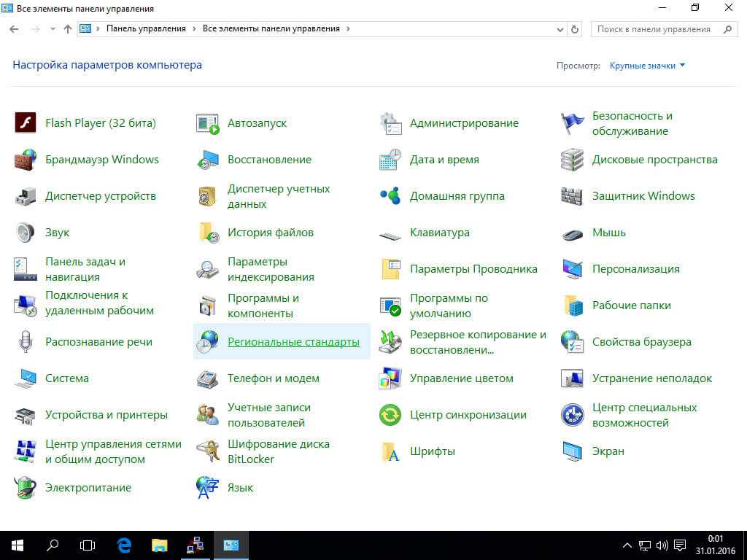Launch Microsoft Edge from the taskbar
The image size is (747, 560).
pyautogui.click(x=124, y=545)
